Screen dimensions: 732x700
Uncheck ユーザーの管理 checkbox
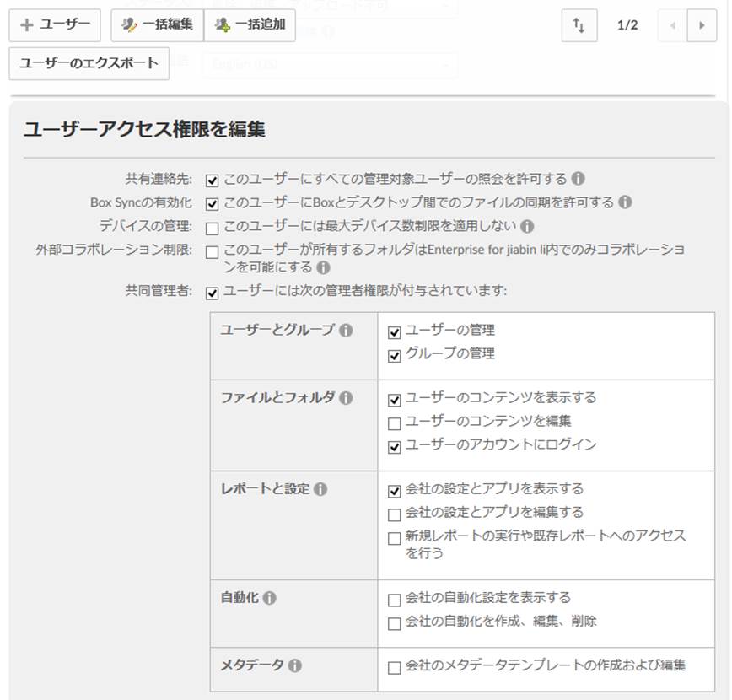395,332
